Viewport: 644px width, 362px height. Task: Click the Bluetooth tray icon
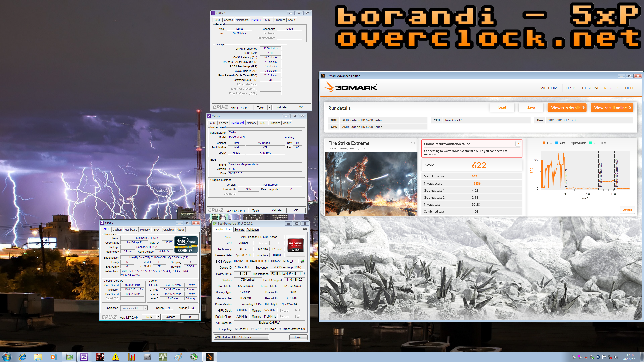pos(598,357)
